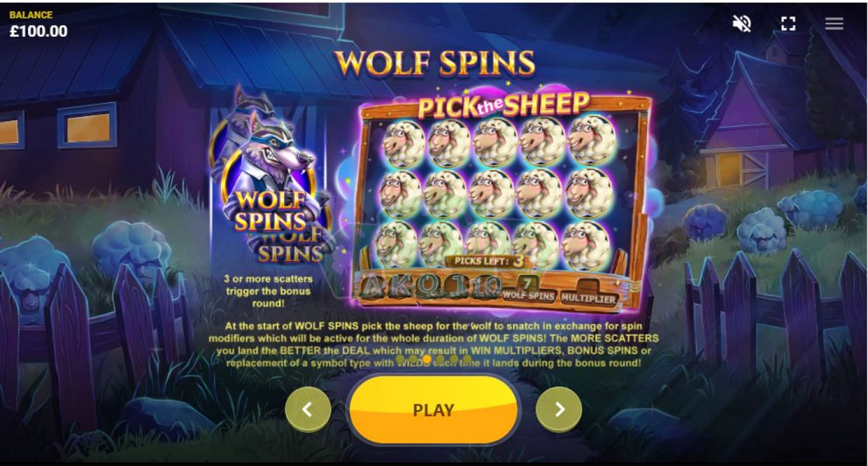
Task: Select the fourth pagination dot
Action: (x=440, y=359)
